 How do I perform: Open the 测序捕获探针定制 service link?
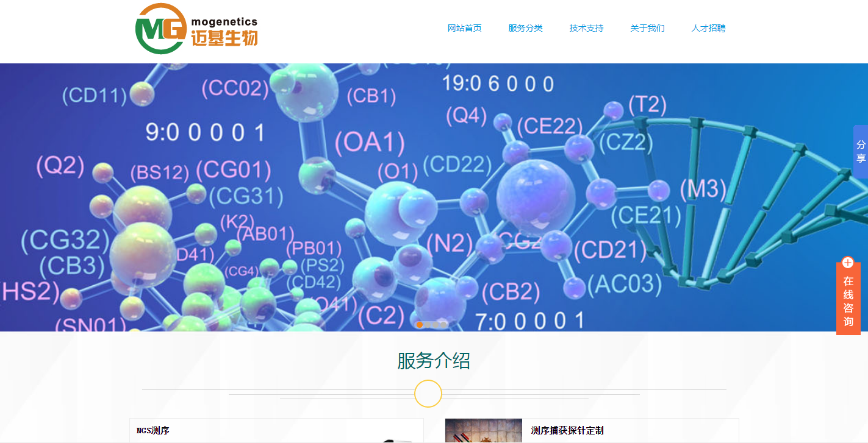(567, 431)
